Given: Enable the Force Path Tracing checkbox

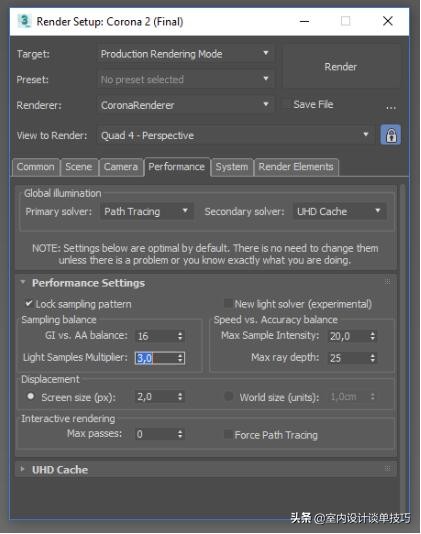Looking at the screenshot, I should click(x=228, y=434).
